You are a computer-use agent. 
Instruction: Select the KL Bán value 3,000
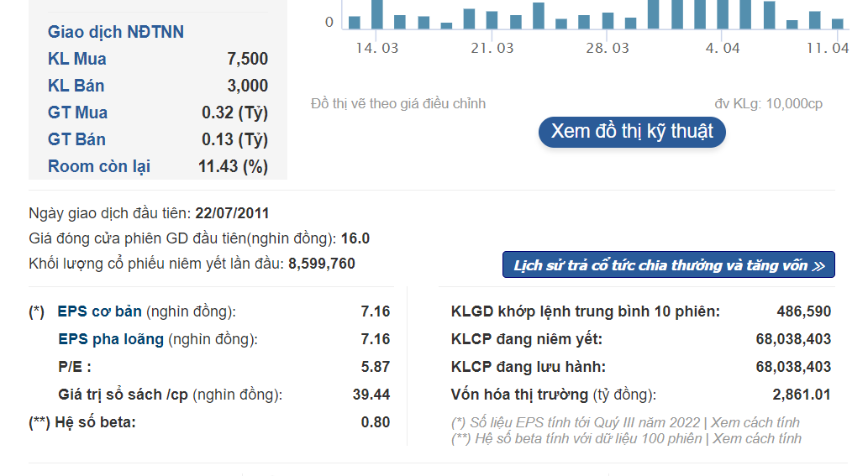(x=247, y=86)
